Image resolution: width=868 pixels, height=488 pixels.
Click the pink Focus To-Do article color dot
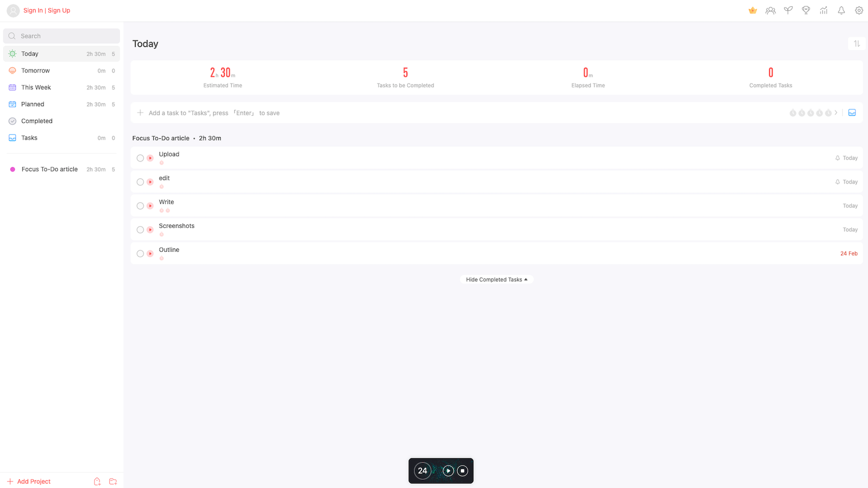click(13, 169)
